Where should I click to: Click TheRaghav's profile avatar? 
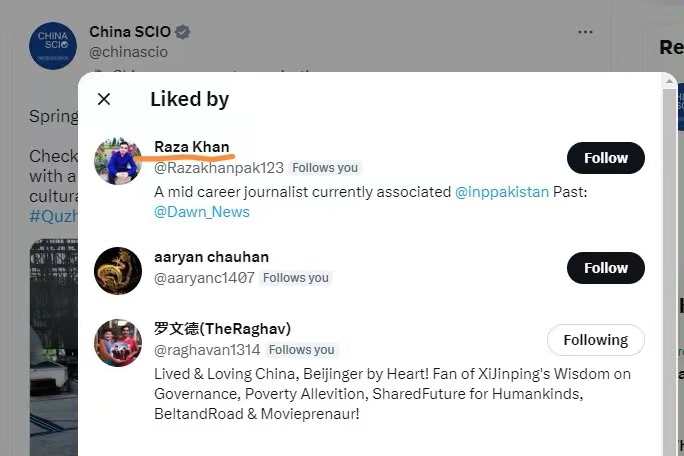coord(117,343)
